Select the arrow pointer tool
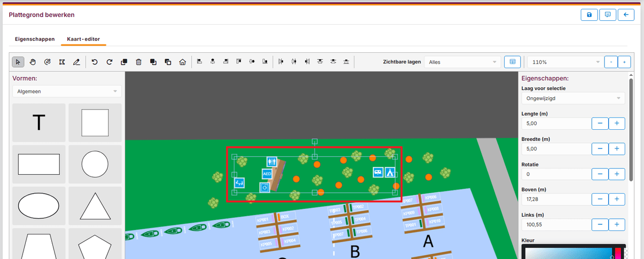644x259 pixels. coord(18,62)
